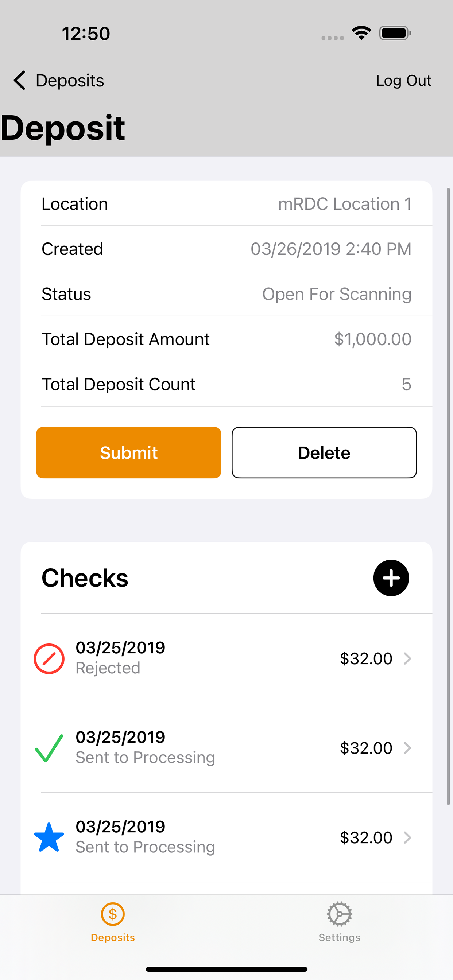453x980 pixels.
Task: Switch to the Deposits tab label
Action: pos(113,937)
